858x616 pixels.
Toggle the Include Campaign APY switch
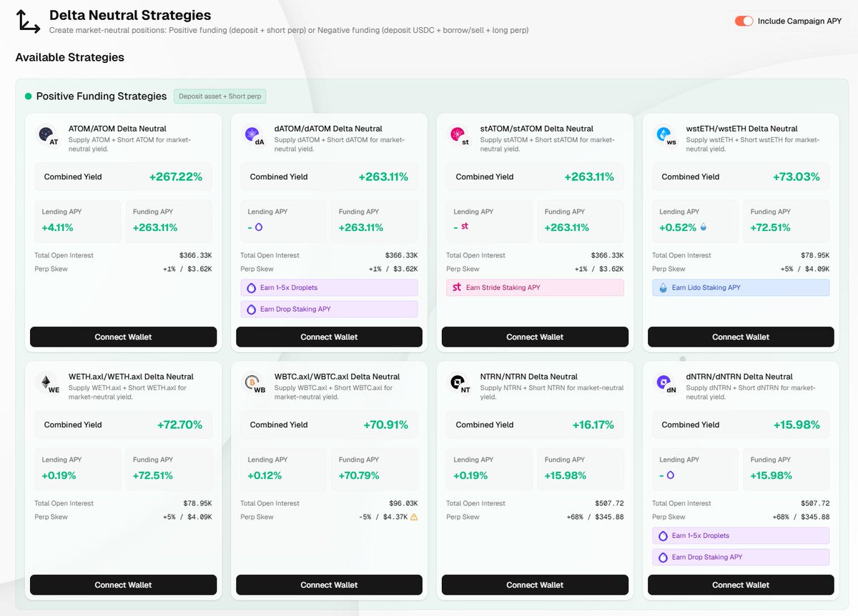pyautogui.click(x=744, y=21)
